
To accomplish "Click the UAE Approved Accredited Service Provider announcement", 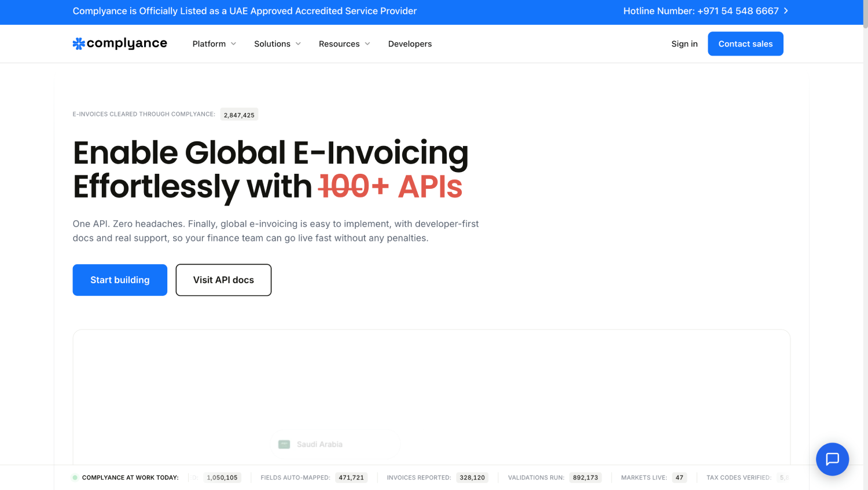I will (x=245, y=11).
